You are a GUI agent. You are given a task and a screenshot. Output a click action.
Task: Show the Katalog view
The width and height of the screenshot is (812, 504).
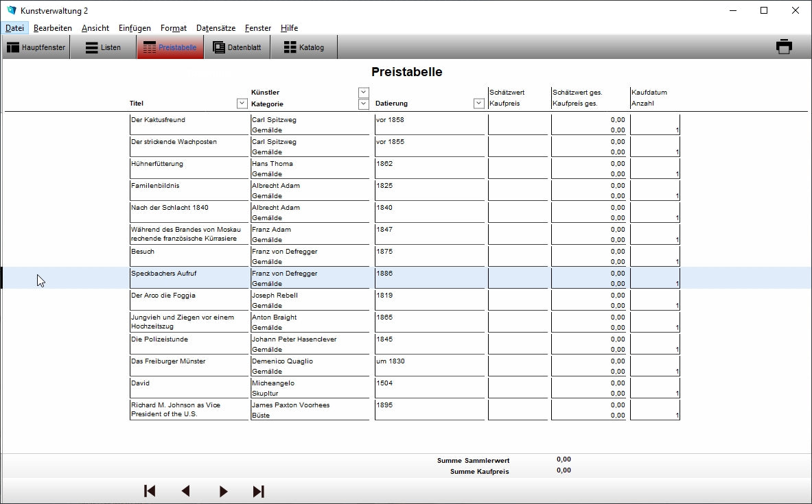pos(303,48)
